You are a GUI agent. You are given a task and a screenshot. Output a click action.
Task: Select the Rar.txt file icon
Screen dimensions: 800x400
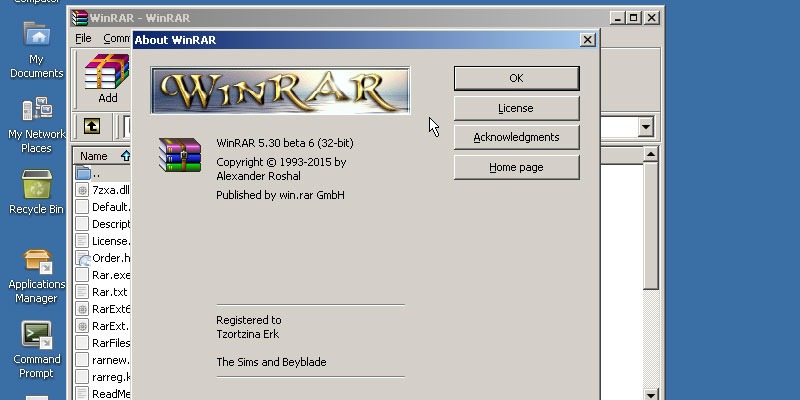pyautogui.click(x=82, y=292)
